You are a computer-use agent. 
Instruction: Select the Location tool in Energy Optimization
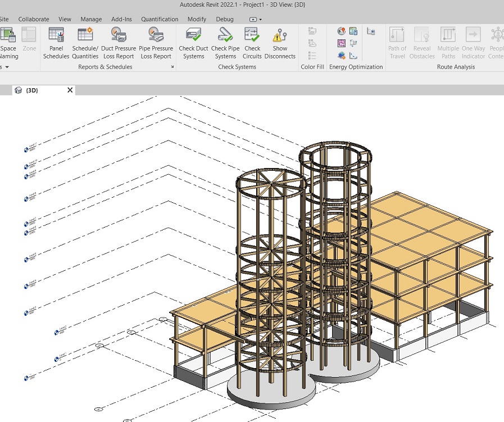(342, 31)
